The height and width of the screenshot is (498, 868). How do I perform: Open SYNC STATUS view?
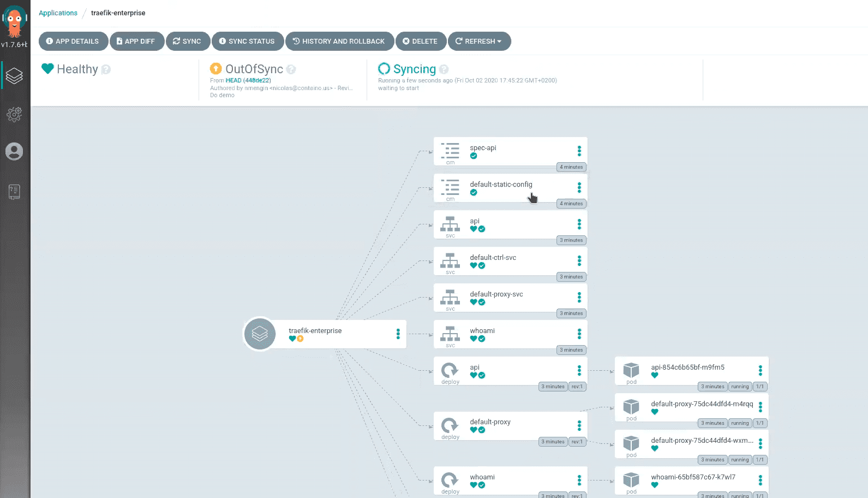click(247, 41)
